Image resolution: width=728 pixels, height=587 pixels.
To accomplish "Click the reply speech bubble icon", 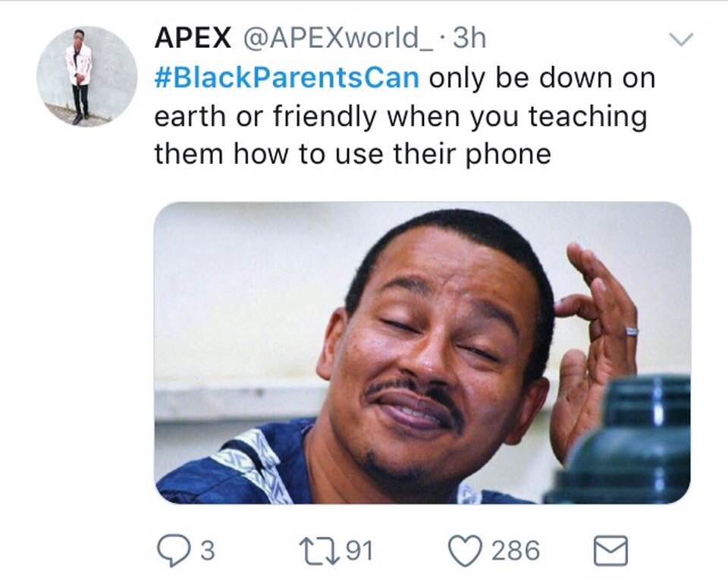I will pos(174,551).
